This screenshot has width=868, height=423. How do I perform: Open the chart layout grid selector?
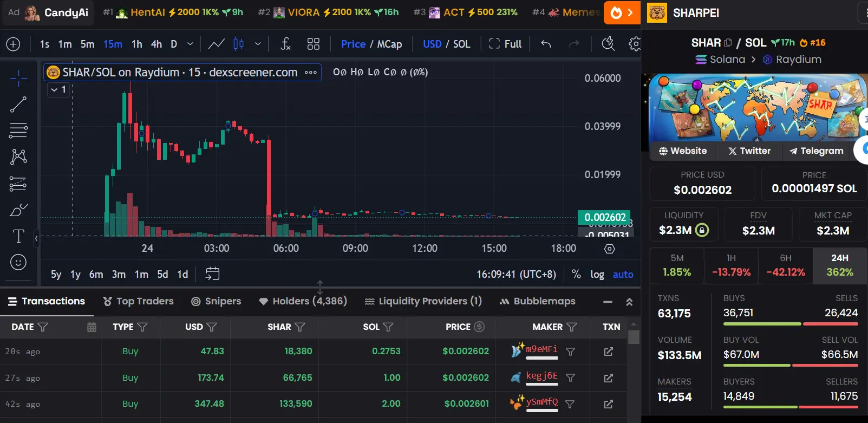click(x=314, y=44)
